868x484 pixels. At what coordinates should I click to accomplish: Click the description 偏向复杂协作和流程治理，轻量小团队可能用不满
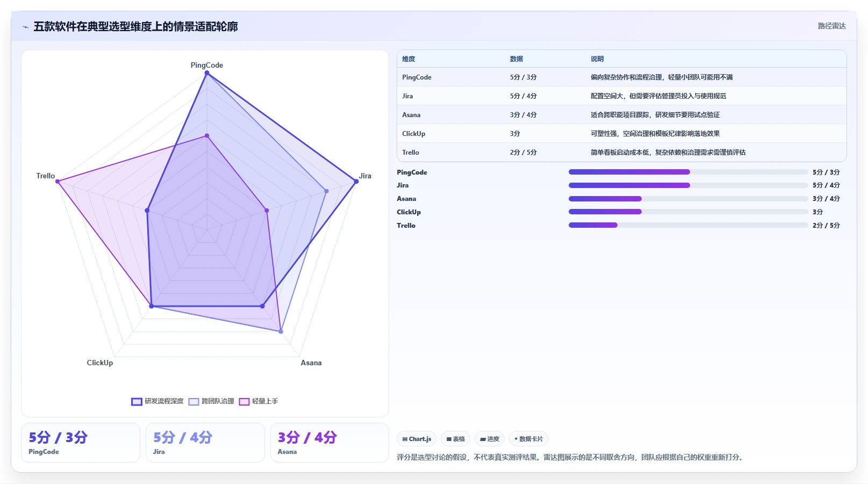click(662, 77)
